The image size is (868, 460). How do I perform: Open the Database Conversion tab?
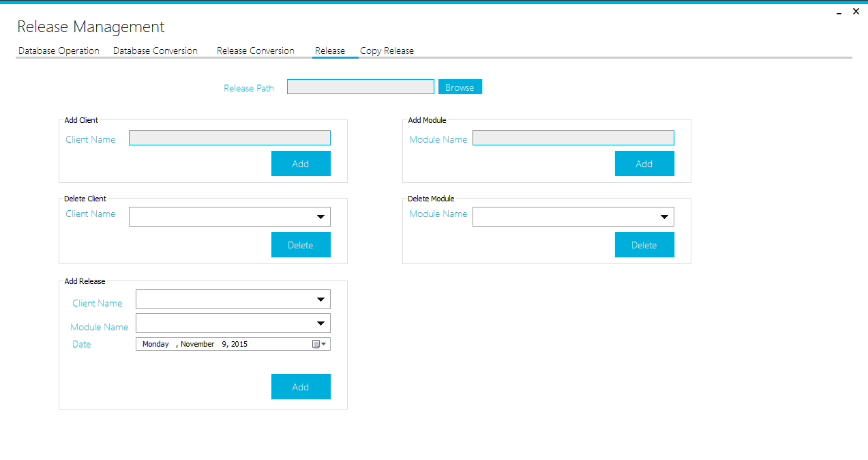pos(155,51)
